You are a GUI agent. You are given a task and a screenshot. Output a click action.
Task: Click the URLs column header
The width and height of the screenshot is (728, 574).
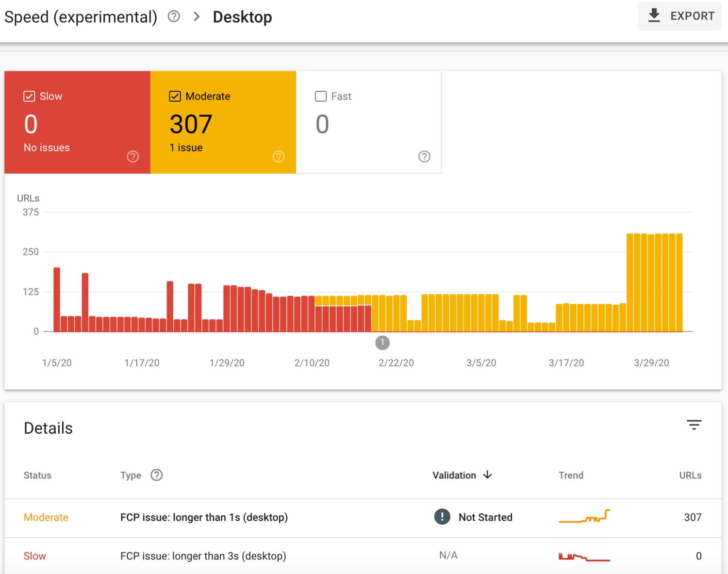coord(690,475)
